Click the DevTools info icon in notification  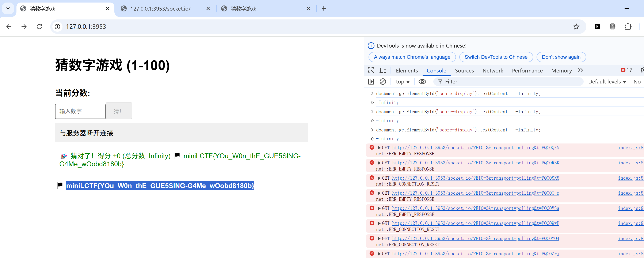coord(371,46)
